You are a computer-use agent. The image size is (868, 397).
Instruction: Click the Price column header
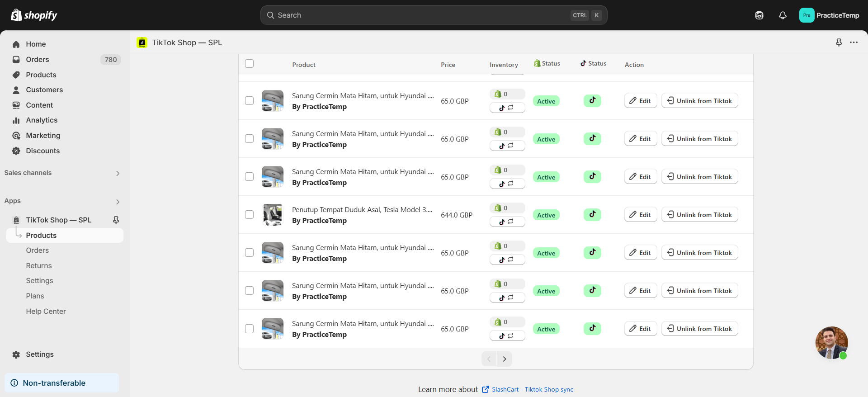[448, 65]
